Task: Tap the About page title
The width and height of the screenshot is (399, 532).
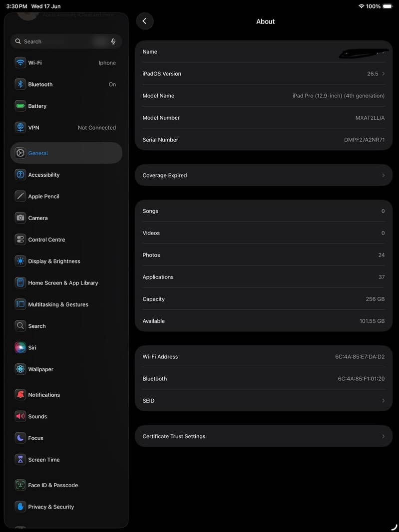Action: tap(266, 21)
